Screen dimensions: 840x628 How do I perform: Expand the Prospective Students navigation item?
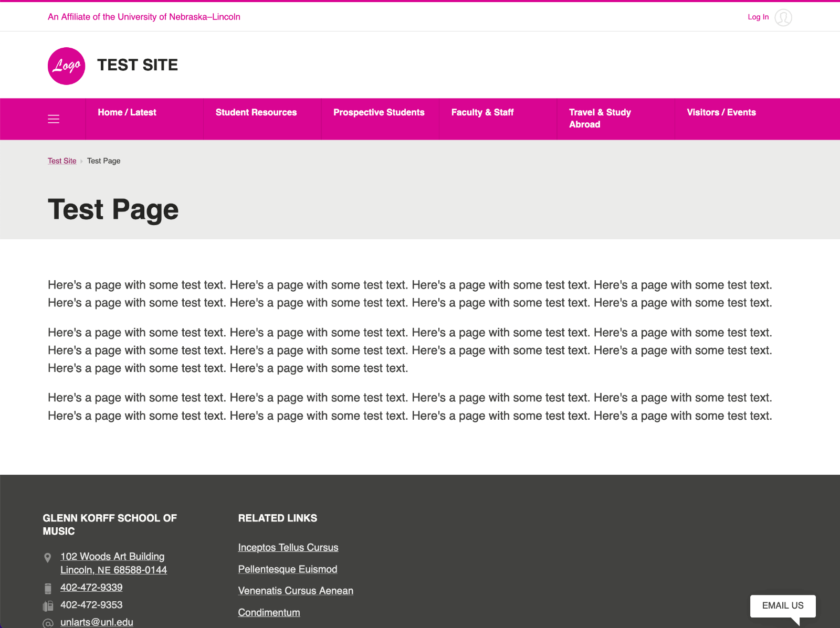pos(379,112)
